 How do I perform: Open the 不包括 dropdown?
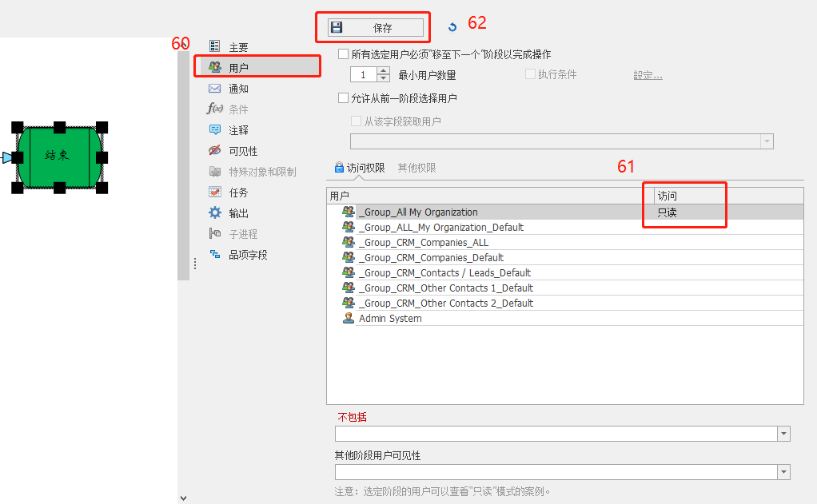(x=782, y=434)
